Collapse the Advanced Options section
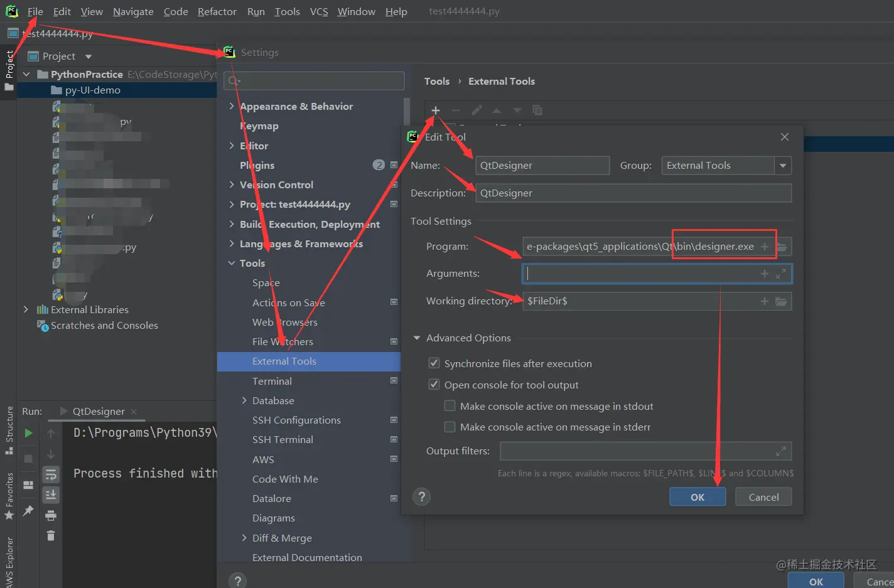The height and width of the screenshot is (588, 894). tap(417, 338)
